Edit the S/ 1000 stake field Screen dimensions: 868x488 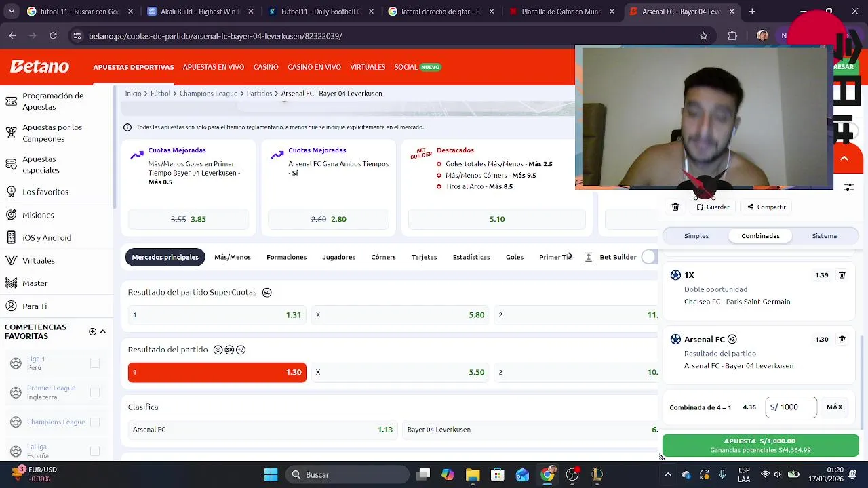tap(791, 407)
